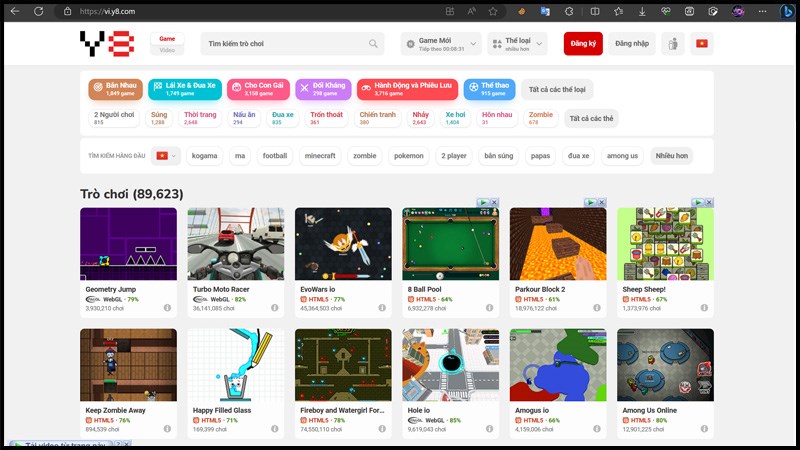The width and height of the screenshot is (800, 450).
Task: Open the Turbo Moto Racer thumbnail
Action: click(x=235, y=244)
